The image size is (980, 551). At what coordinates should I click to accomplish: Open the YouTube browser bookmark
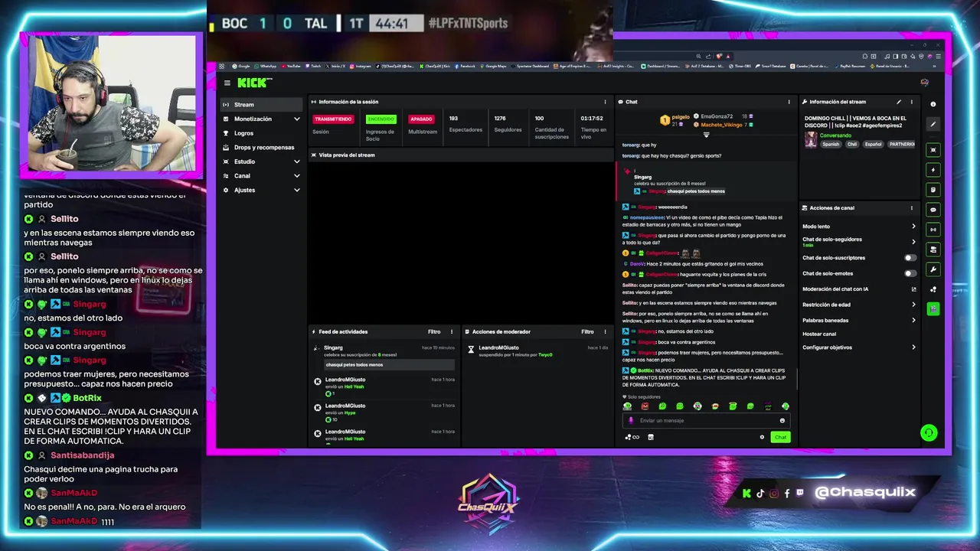(x=292, y=67)
